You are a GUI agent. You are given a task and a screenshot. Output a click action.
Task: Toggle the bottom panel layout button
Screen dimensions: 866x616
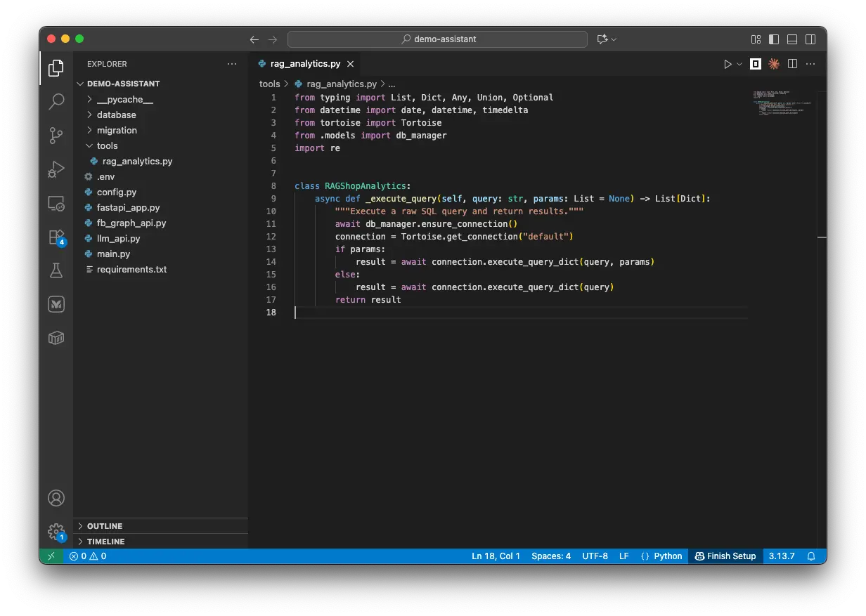(792, 39)
